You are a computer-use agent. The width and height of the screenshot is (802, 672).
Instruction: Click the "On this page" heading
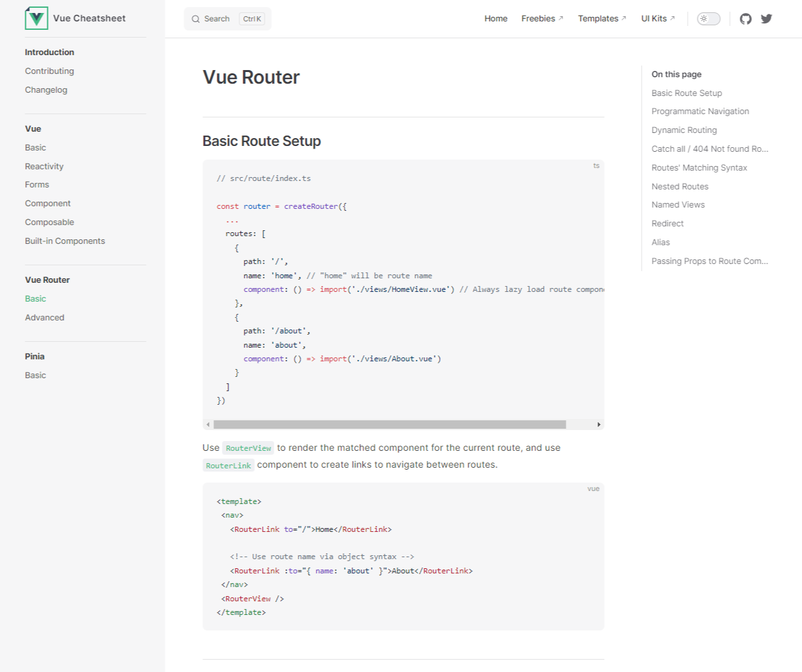click(x=676, y=74)
